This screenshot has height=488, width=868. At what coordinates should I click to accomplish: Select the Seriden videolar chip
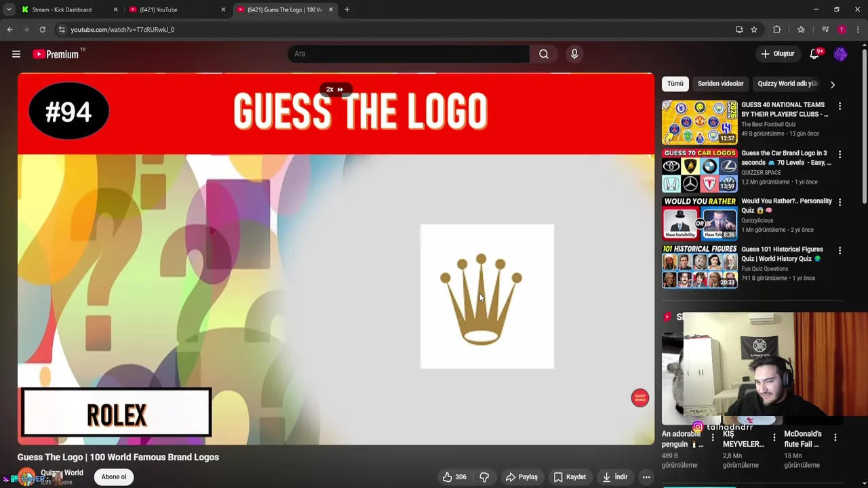[720, 83]
